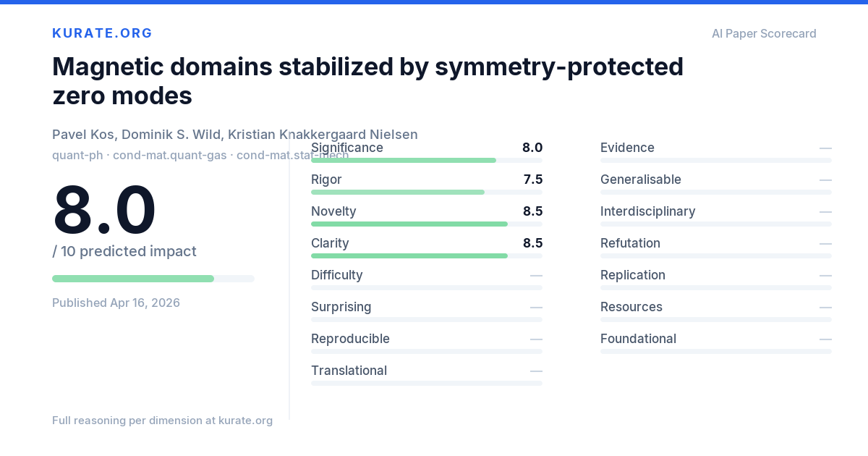This screenshot has height=456, width=868.
Task: Click the Significance score bar
Action: pos(427,160)
